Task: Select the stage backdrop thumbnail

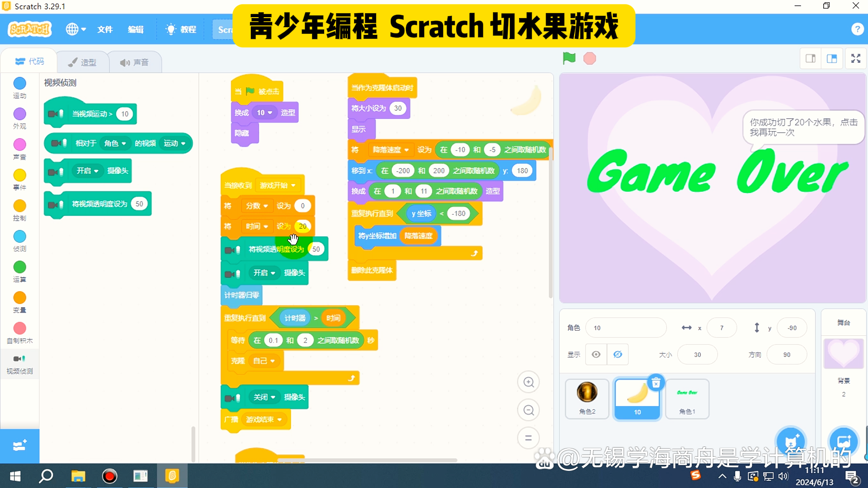Action: [x=844, y=353]
